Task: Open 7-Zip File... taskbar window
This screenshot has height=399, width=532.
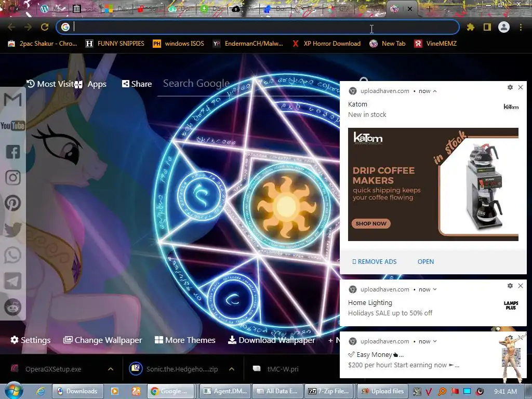Action: point(329,391)
